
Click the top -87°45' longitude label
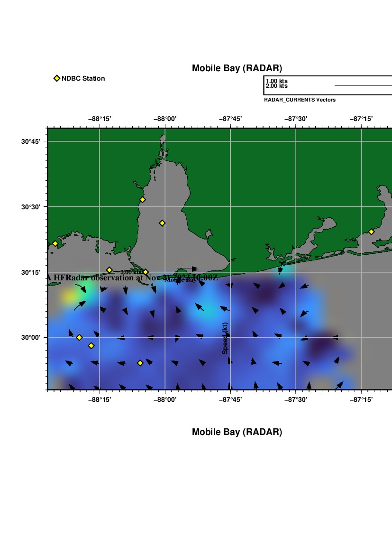(x=230, y=119)
